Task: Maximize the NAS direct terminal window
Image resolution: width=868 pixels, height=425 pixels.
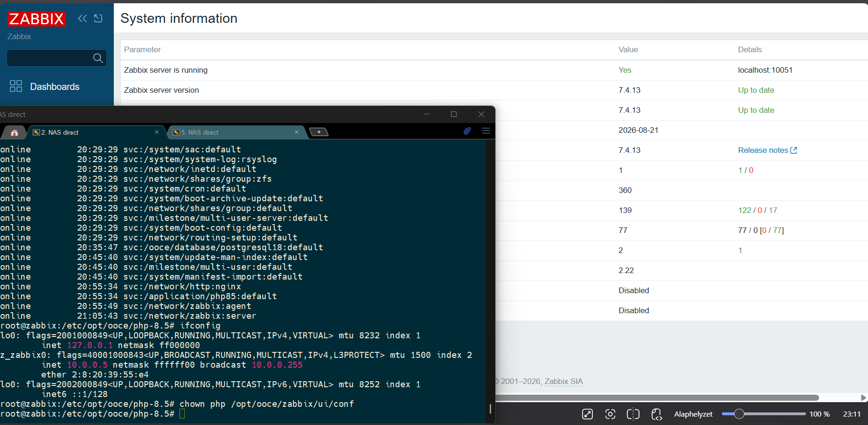Action: tap(454, 114)
